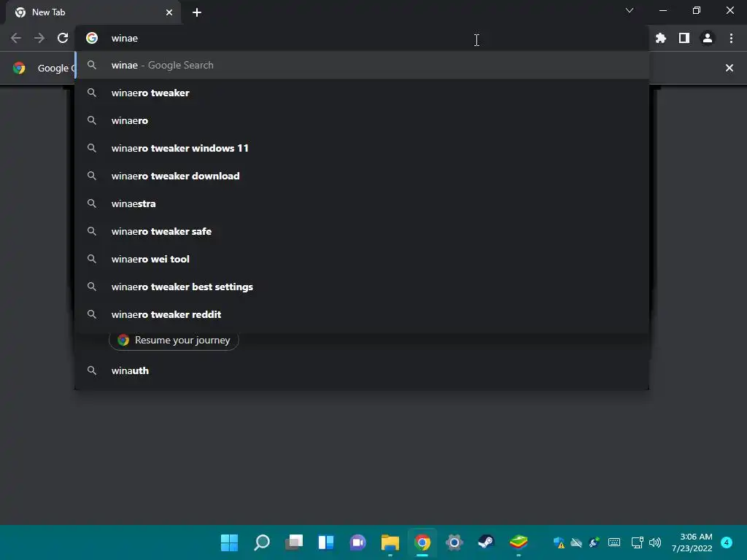Click the browser forward arrow

pos(39,38)
